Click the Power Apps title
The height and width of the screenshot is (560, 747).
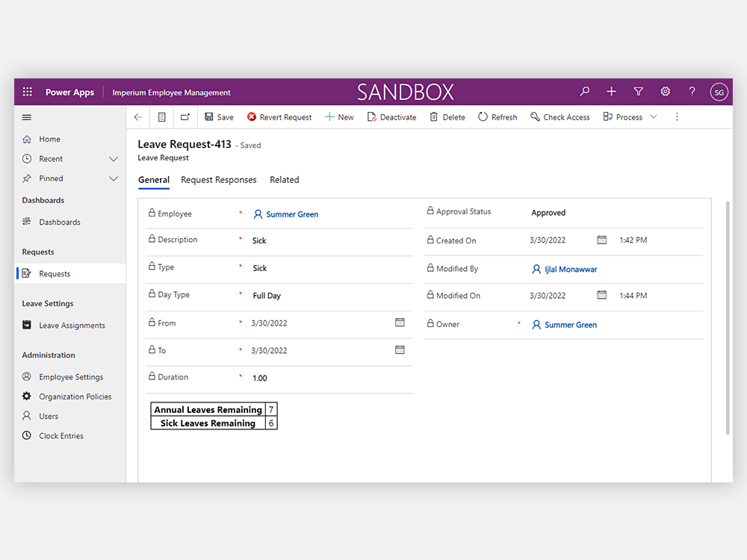click(69, 93)
